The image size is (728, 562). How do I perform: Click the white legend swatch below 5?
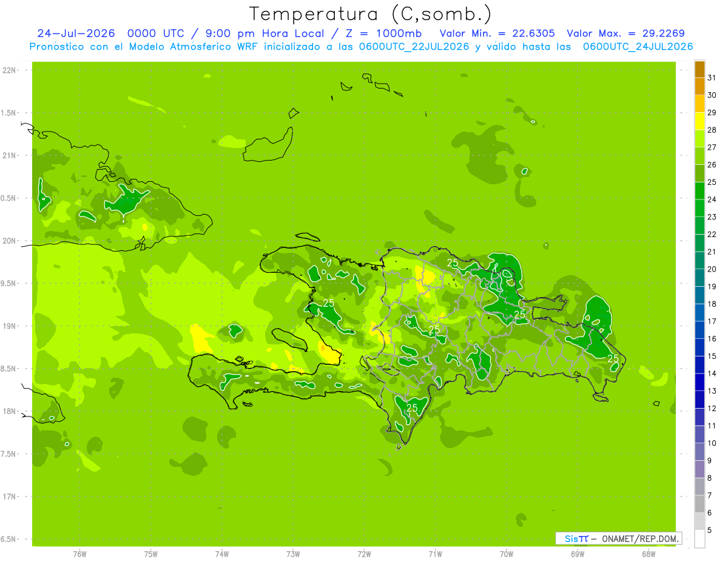coord(699,539)
